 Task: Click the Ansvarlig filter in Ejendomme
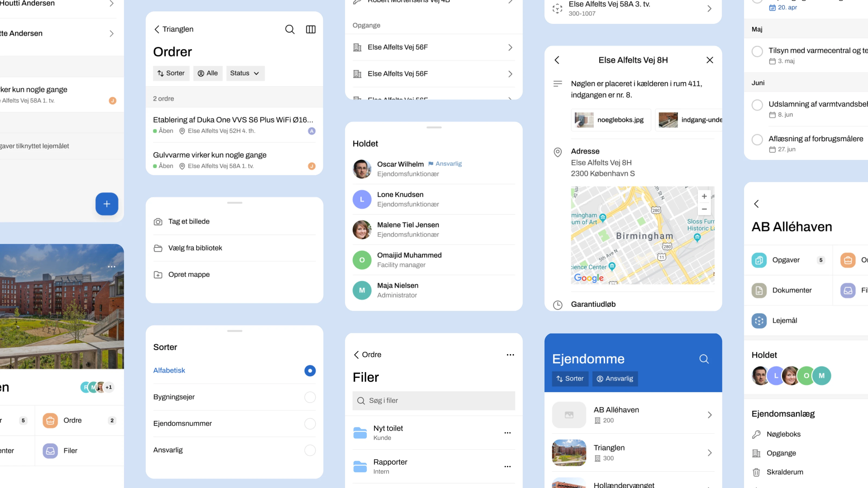pyautogui.click(x=615, y=378)
